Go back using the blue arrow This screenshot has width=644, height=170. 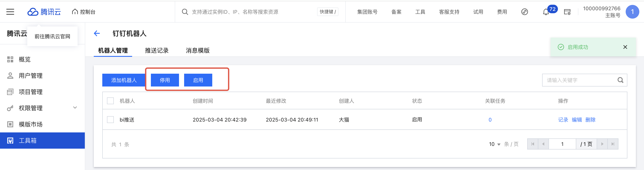click(x=97, y=33)
